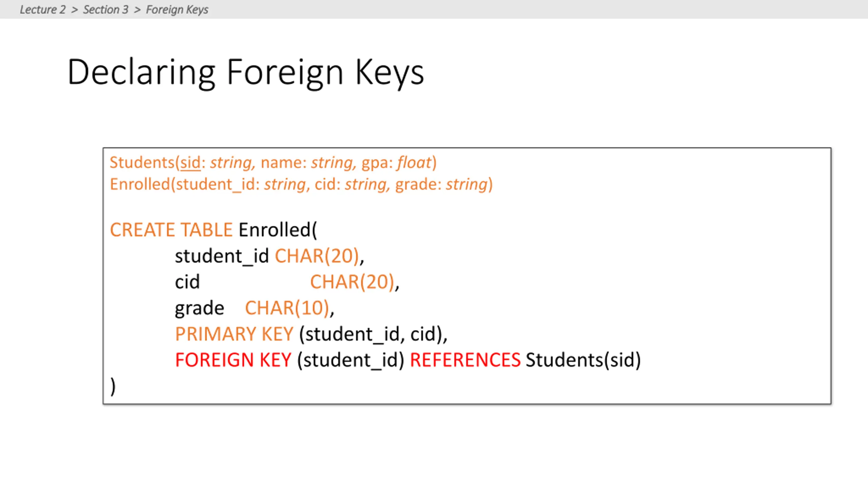Click the red 'FOREIGN KEY' keyword
Viewport: 868px width, 488px height.
(233, 360)
